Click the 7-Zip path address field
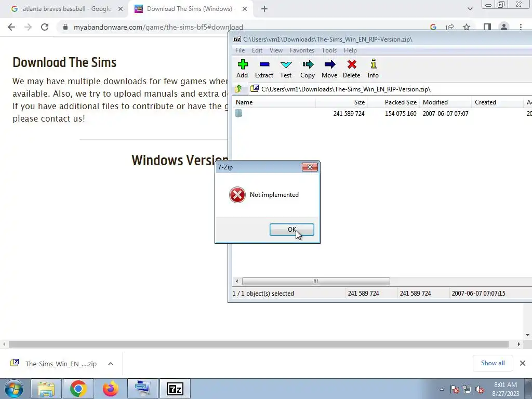Screen dimensions: 532x399 click(390, 89)
